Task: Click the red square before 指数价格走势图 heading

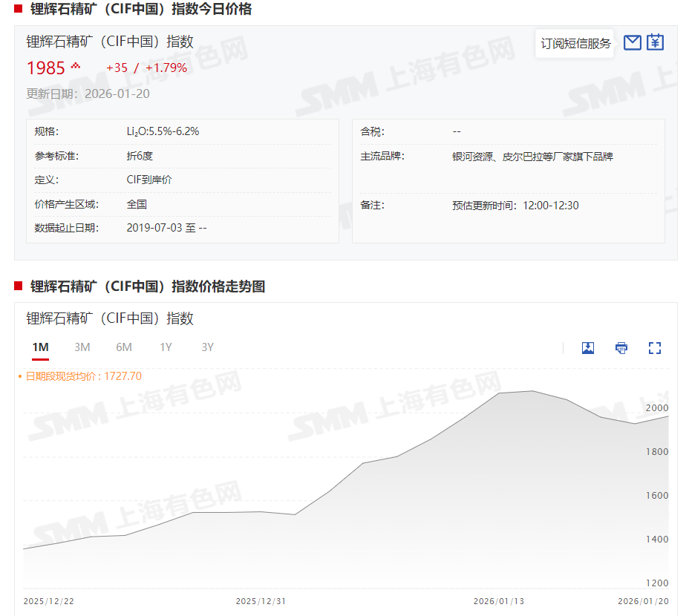Action: 19,286
